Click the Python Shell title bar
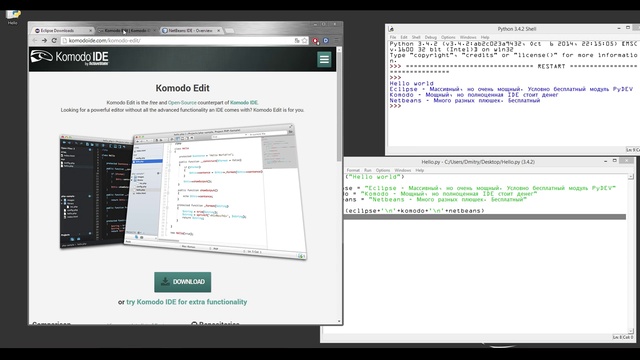Viewport: 640px width, 360px height. (x=516, y=29)
